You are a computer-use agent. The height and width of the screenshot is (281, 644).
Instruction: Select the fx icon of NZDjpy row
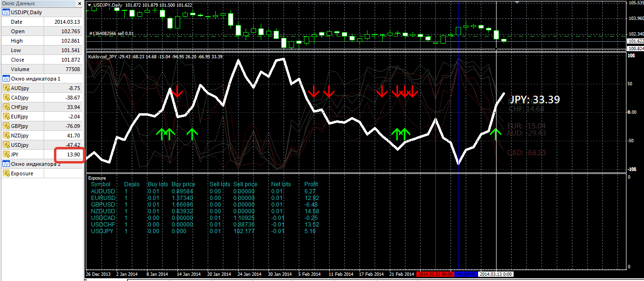click(6, 136)
